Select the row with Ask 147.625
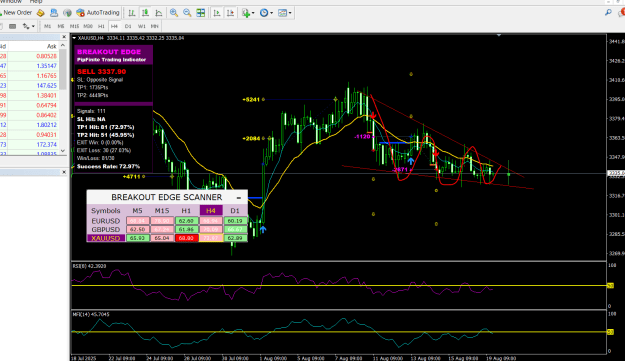This screenshot has width=625, height=361. (x=29, y=86)
